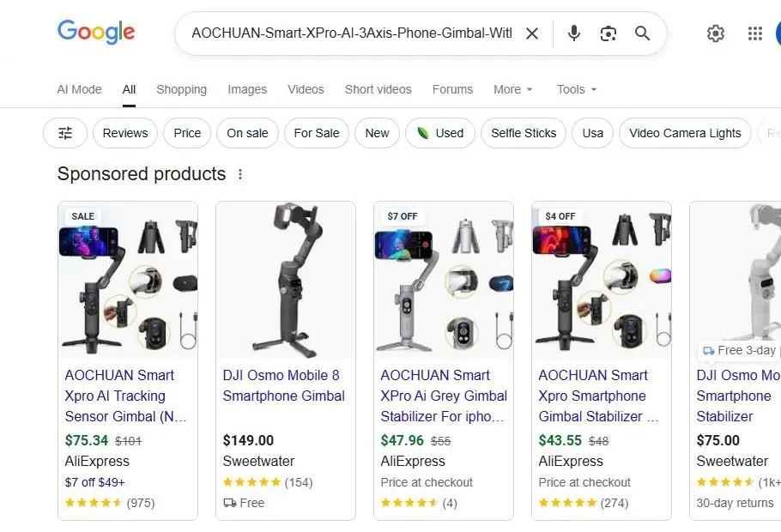Toggle the New filter chip
Image resolution: width=781 pixels, height=532 pixels.
(377, 133)
